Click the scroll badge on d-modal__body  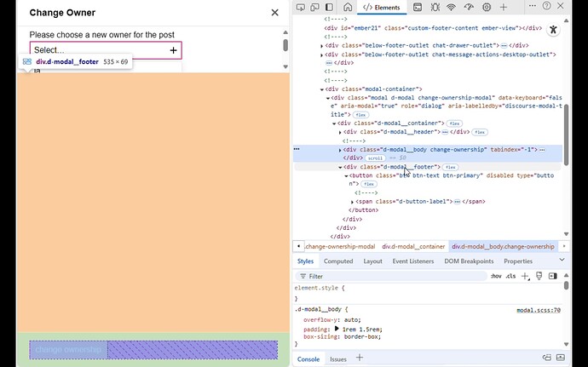[375, 158]
